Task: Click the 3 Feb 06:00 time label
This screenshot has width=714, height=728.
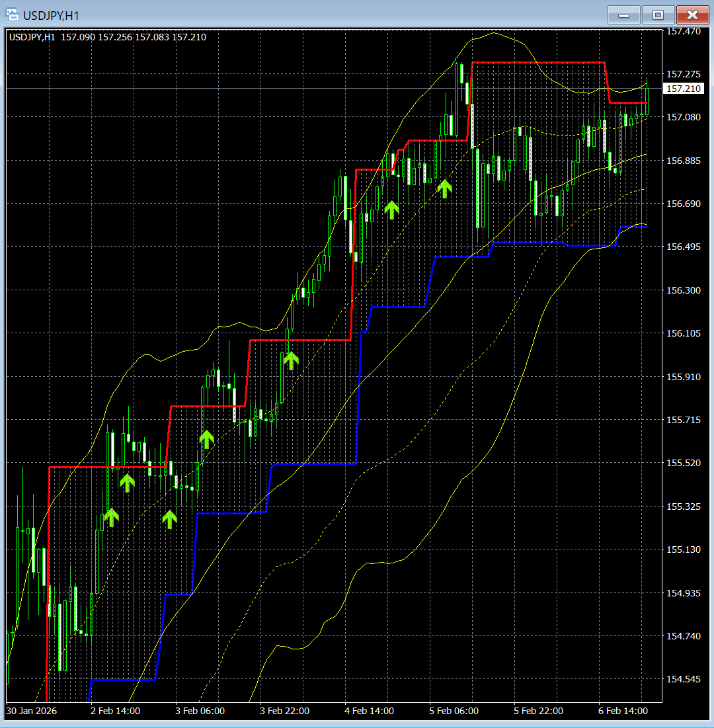Action: tap(200, 711)
